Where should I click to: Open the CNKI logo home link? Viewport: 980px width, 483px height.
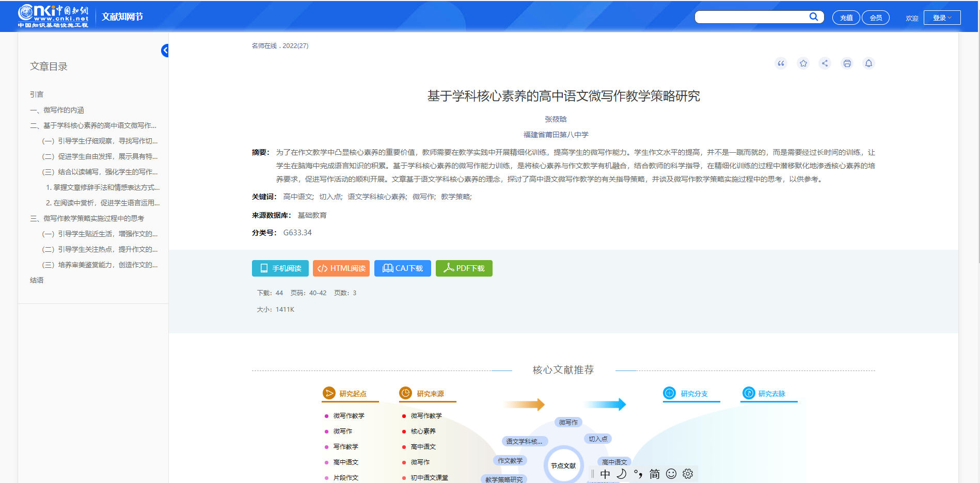click(x=53, y=17)
